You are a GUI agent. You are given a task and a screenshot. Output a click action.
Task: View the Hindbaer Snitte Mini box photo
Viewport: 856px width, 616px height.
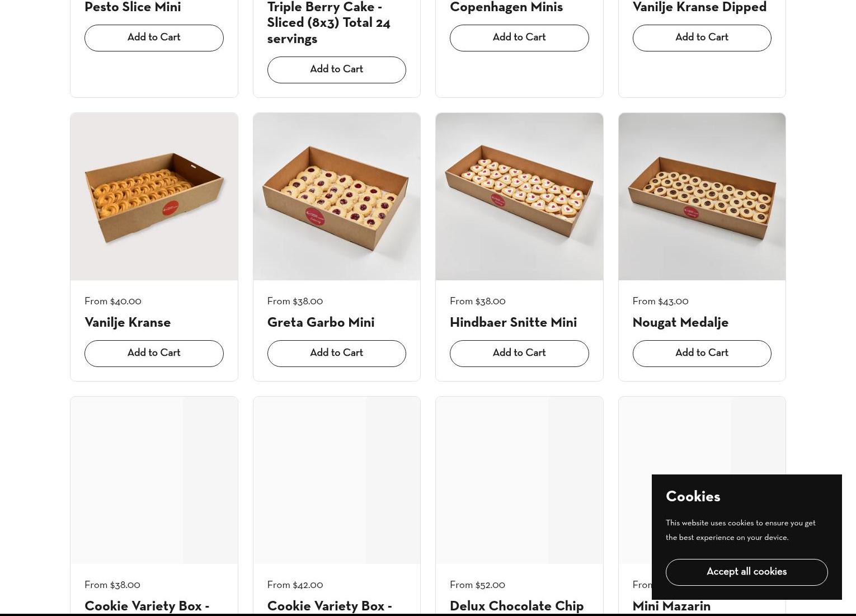519,196
